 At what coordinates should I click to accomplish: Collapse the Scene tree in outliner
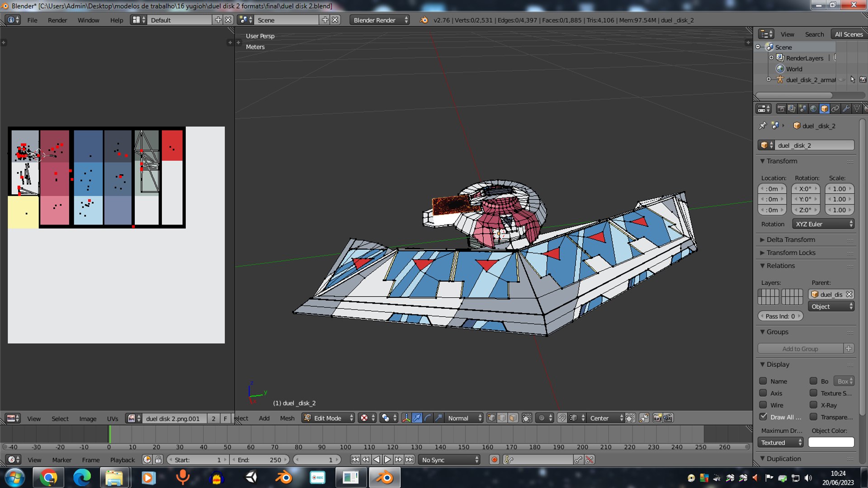pyautogui.click(x=758, y=47)
